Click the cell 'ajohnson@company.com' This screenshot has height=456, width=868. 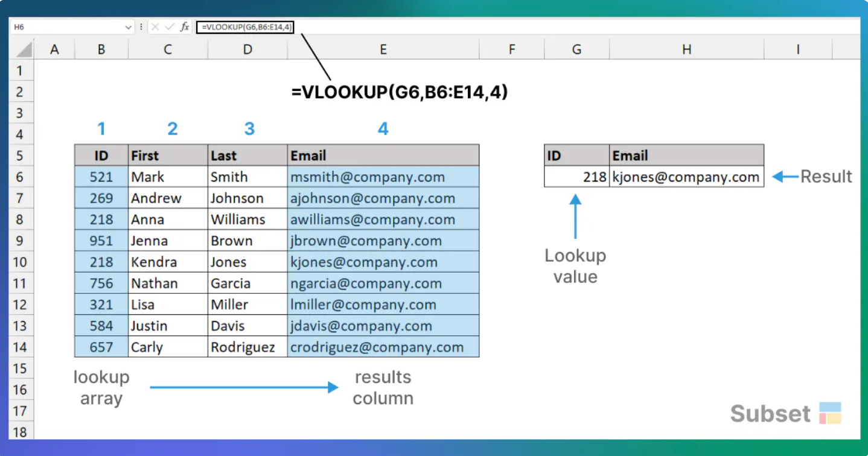coord(383,198)
